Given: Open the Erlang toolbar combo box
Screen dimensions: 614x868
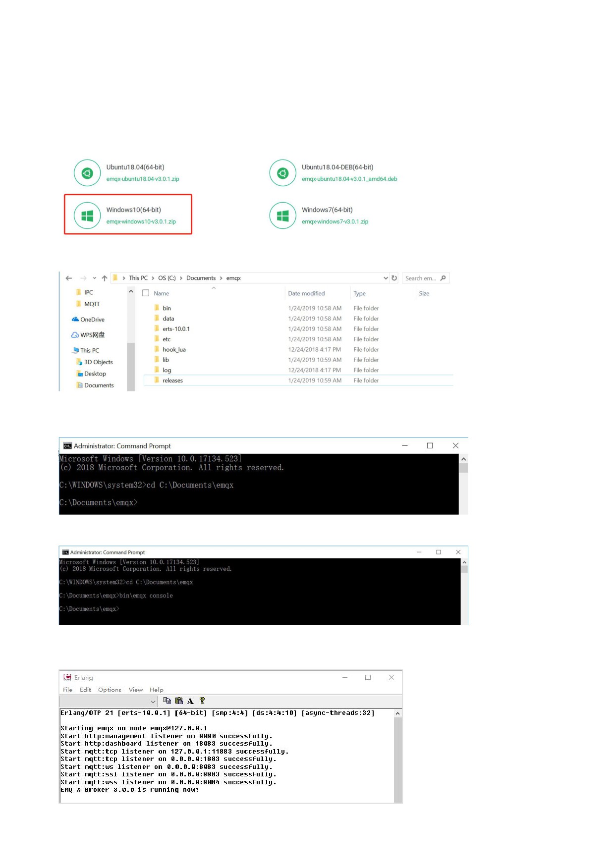Looking at the screenshot, I should point(109,701).
